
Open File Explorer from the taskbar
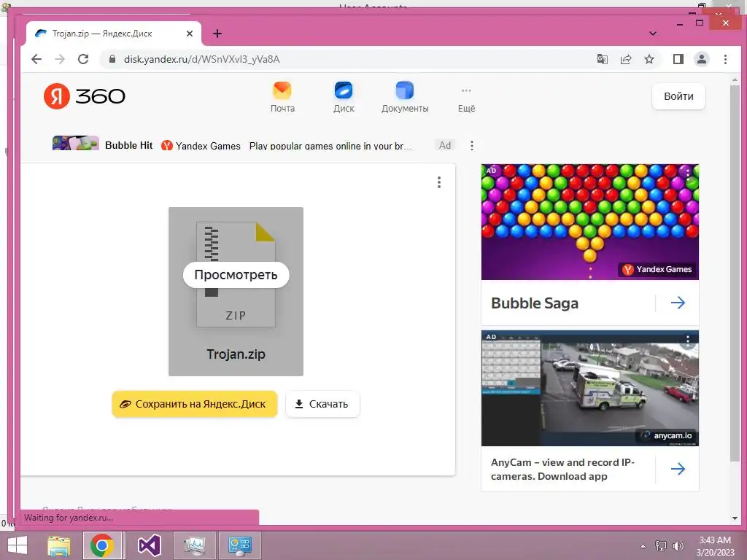(59, 545)
